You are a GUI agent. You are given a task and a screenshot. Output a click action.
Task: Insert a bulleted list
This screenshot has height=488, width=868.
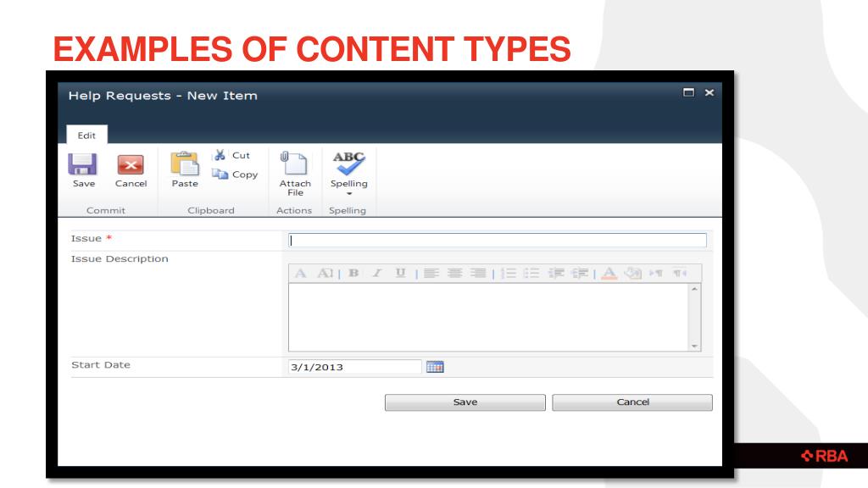tap(531, 273)
